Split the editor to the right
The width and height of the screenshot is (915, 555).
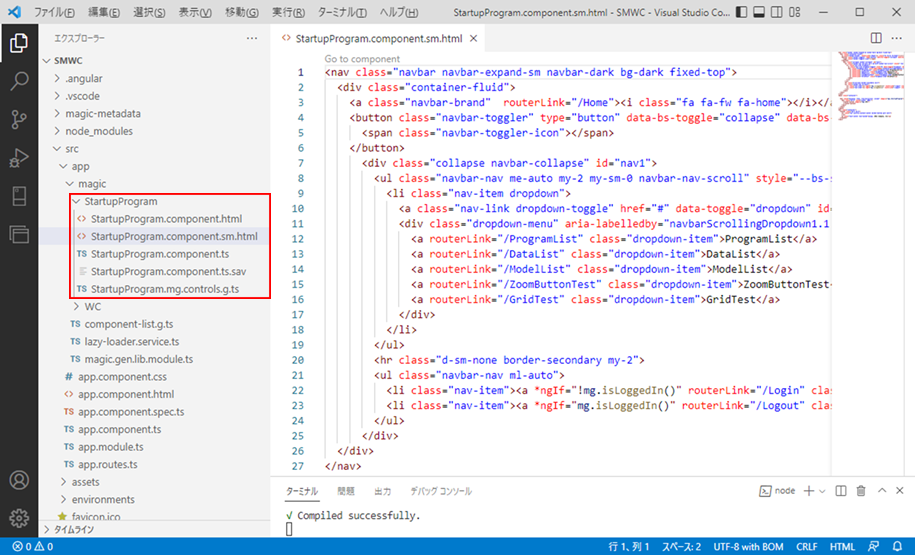(x=876, y=39)
